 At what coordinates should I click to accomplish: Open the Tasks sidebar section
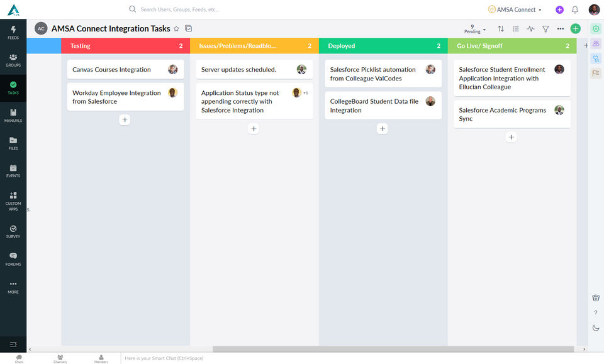tap(13, 88)
